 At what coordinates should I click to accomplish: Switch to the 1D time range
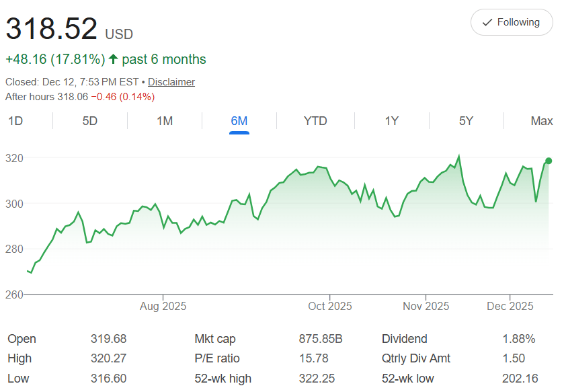point(15,121)
